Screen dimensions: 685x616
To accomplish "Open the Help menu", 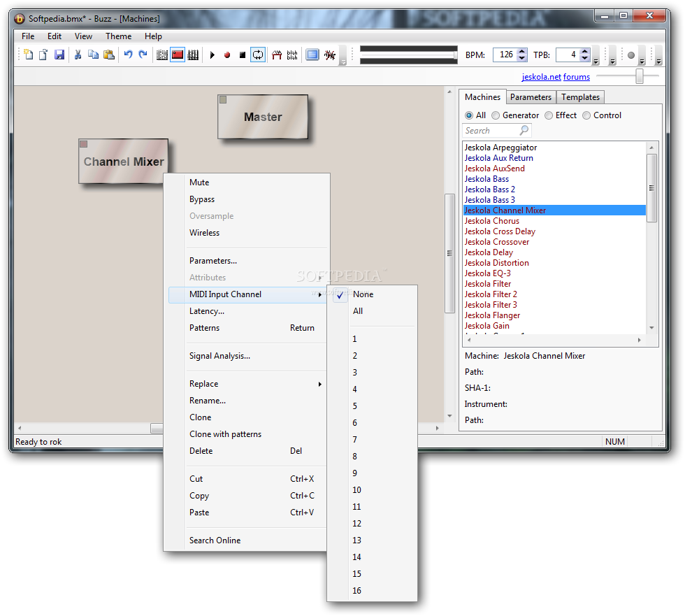I will point(153,36).
